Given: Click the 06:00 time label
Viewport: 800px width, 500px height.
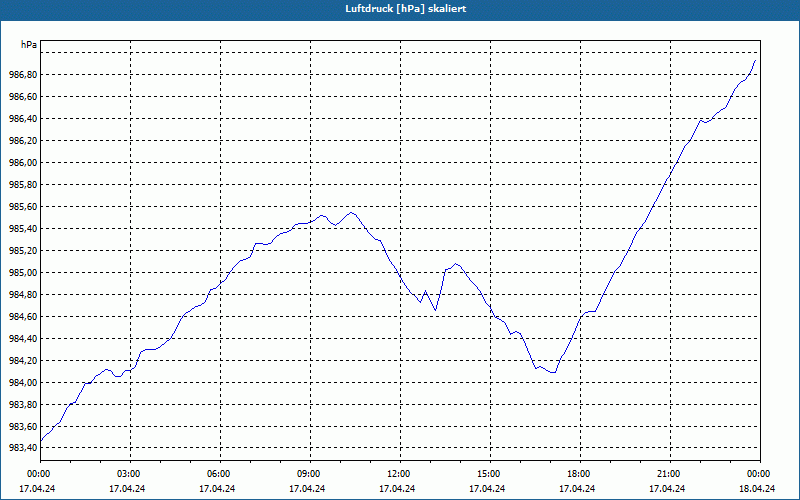Looking at the screenshot, I should click(220, 474).
